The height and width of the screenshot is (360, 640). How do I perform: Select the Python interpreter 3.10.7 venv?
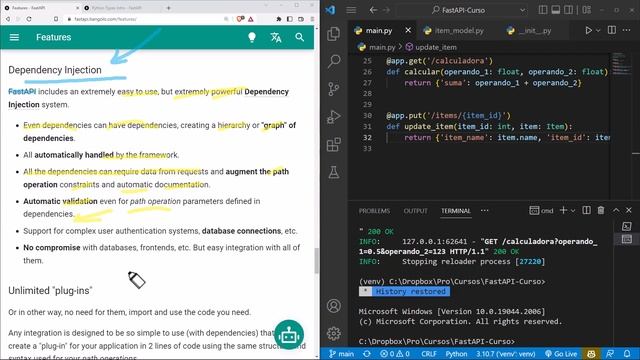click(x=505, y=354)
